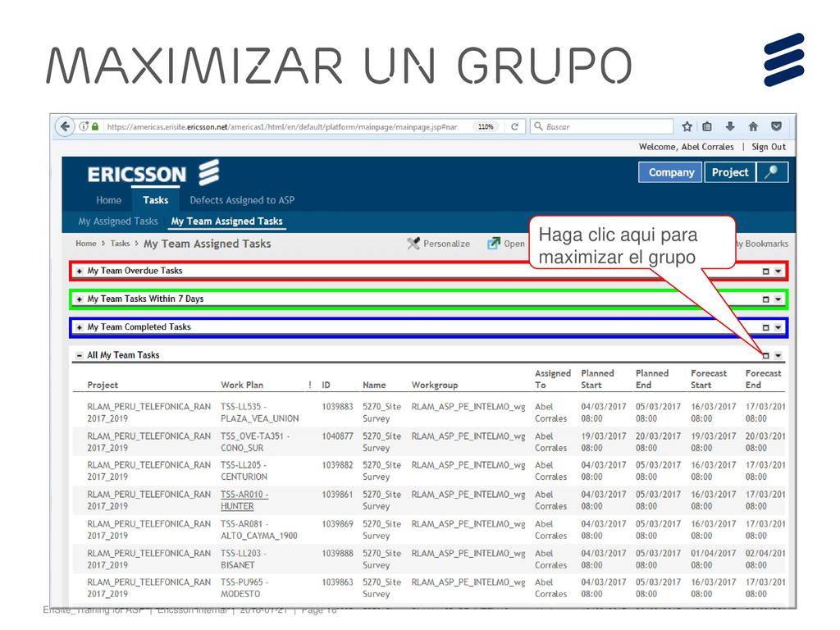Open dropdown arrow of Tasks Within 7 Days

click(x=778, y=299)
